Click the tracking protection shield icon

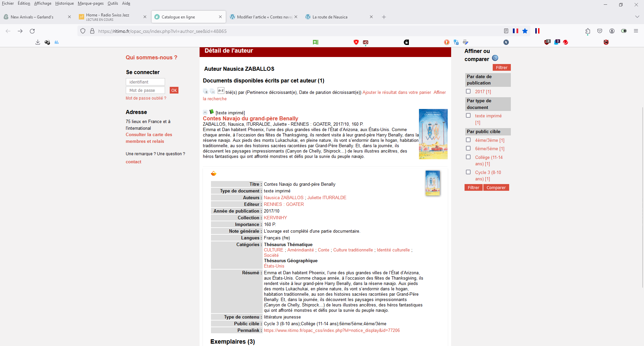(83, 31)
